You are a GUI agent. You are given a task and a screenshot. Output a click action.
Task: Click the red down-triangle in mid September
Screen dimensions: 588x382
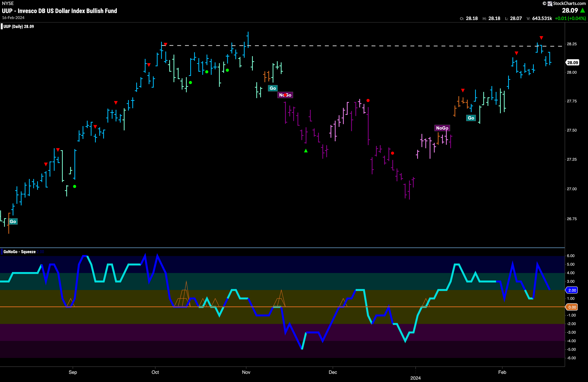click(116, 103)
